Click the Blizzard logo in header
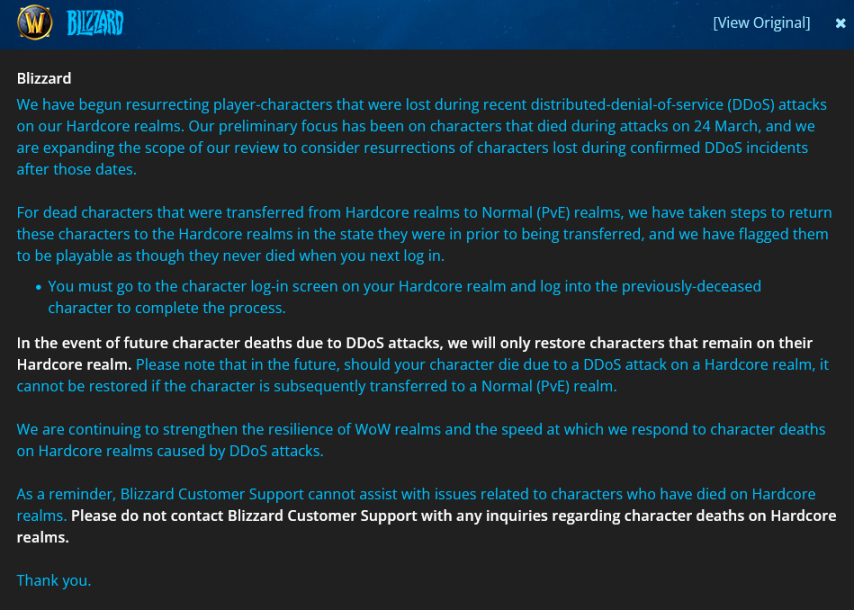The width and height of the screenshot is (854, 610). pos(95,23)
